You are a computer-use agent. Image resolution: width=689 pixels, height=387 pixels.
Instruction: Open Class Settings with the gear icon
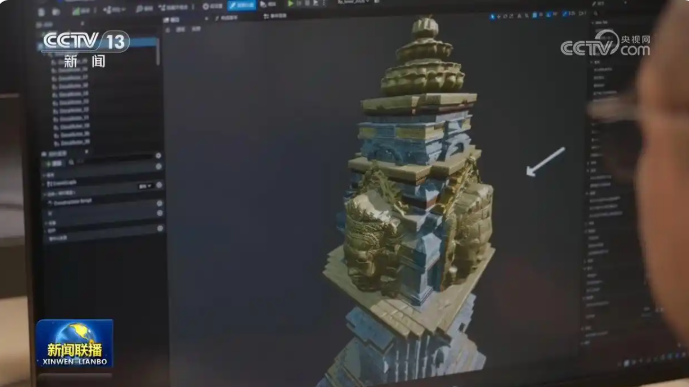tap(213, 6)
